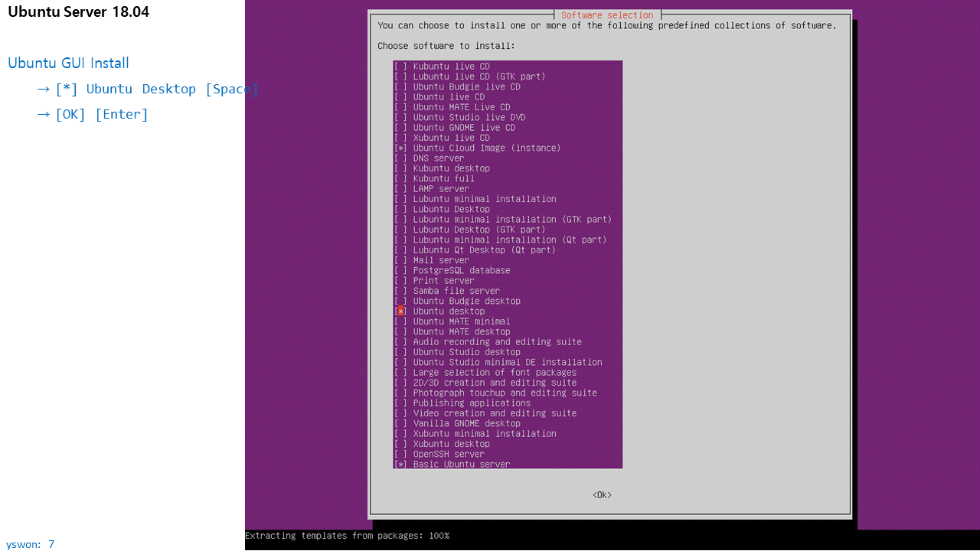980x551 pixels.
Task: Toggle Xubuntu live CD checkbox
Action: pyautogui.click(x=400, y=138)
